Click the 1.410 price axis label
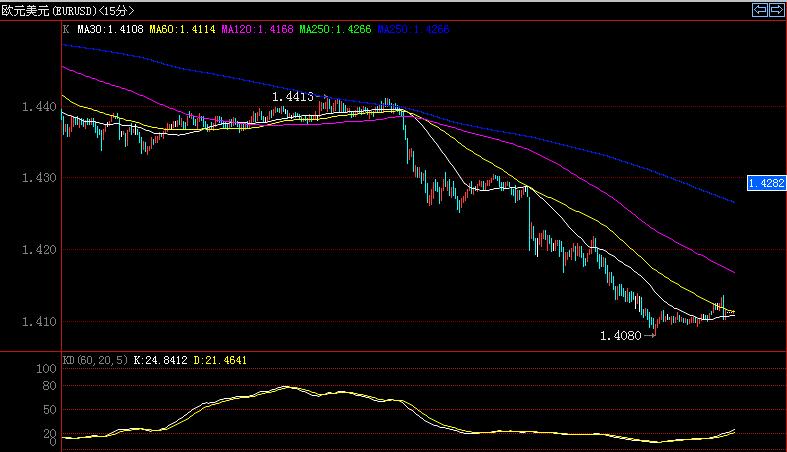Screen dimensions: 787x452 click(x=39, y=321)
